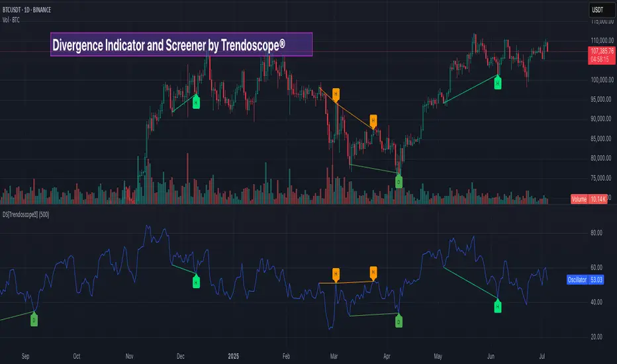Click the green H marker near December in price pane

pos(196,102)
